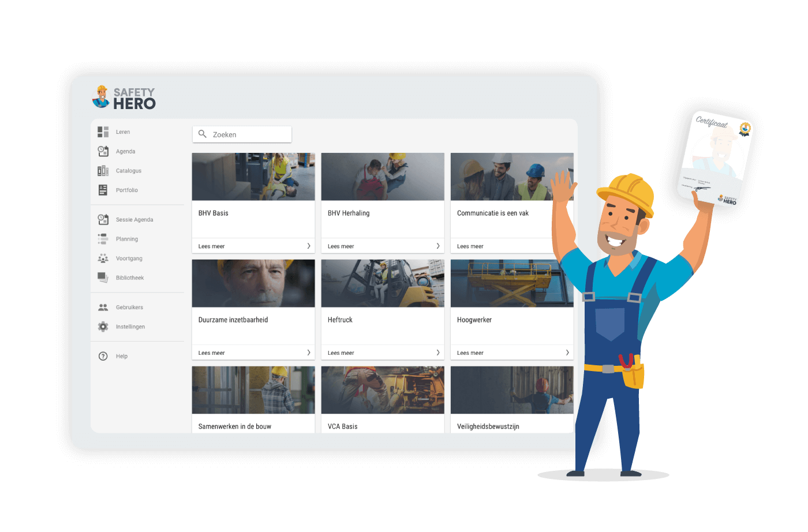Viewport: 808px width, 532px height.
Task: Open the Veiligheidsbewustzijn course thumbnail
Action: point(512,390)
